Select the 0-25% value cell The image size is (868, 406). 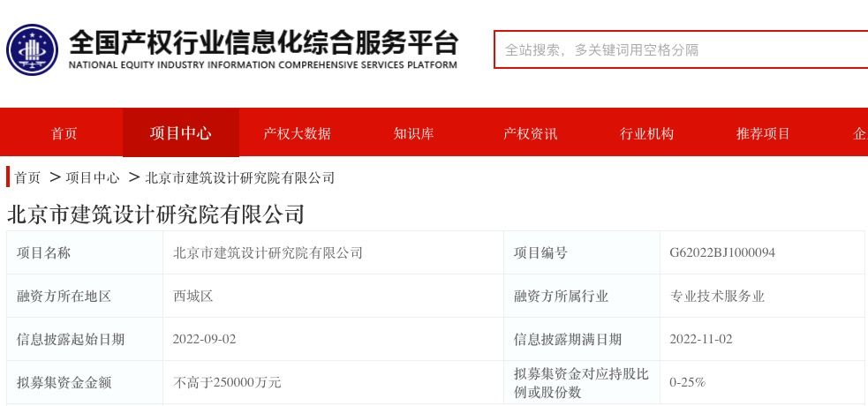(x=762, y=382)
